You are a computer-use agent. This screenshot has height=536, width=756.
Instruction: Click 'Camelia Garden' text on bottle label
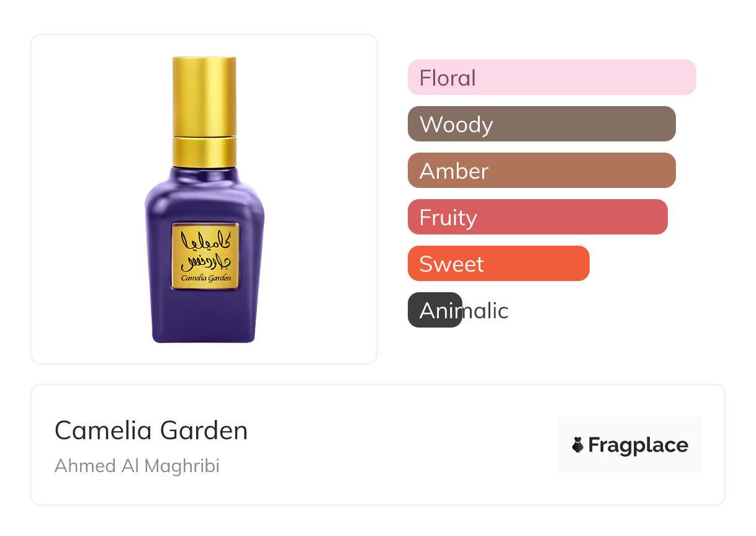tap(206, 279)
